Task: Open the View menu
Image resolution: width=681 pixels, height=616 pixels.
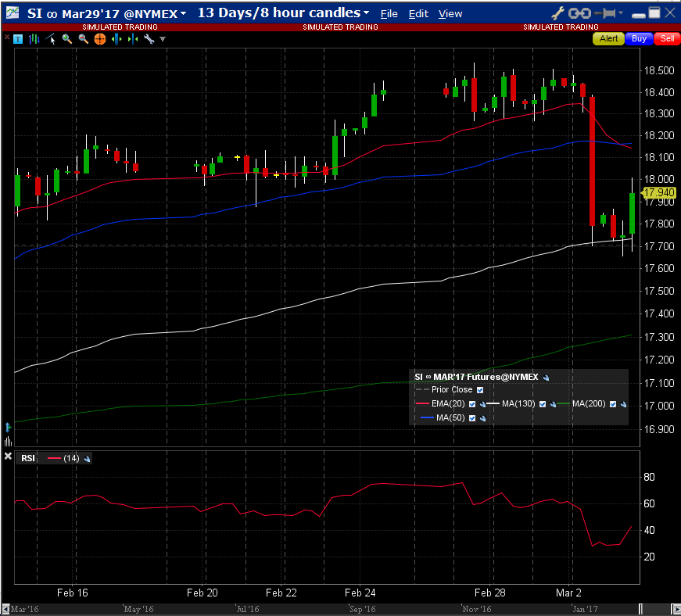Action: 450,14
